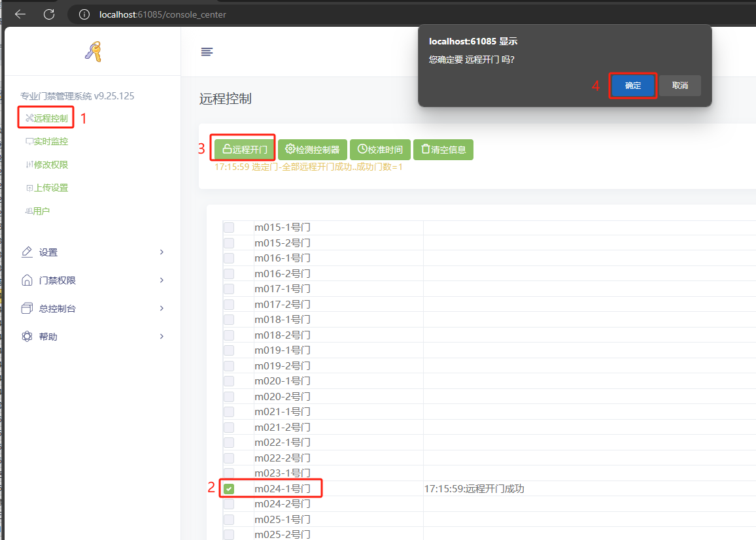The height and width of the screenshot is (540, 756).
Task: Click the pencil icon beside 设置
Action: (27, 252)
